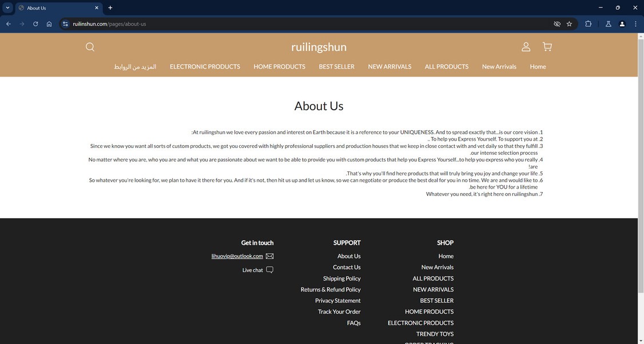Viewport: 644px width, 344px height.
Task: Click the scrollbar down arrow
Action: (x=641, y=341)
